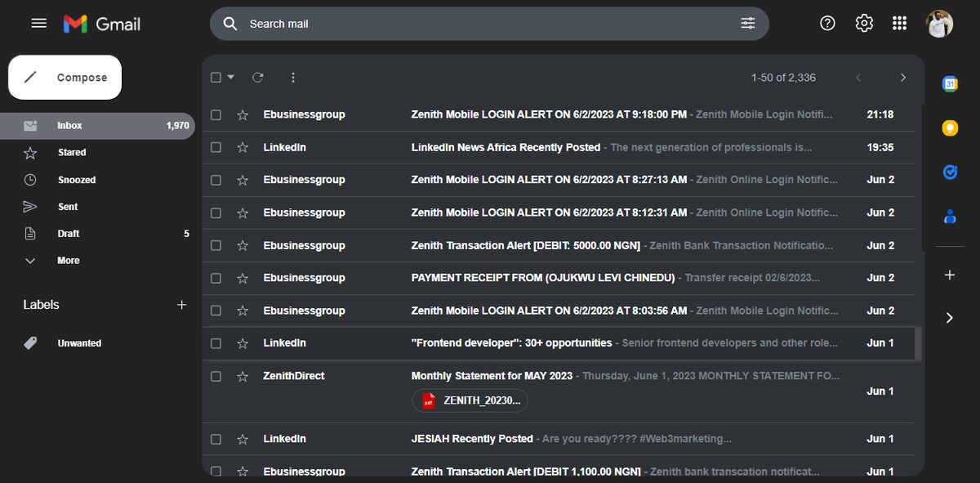This screenshot has height=483, width=980.
Task: Get add-ons plus icon in side panel
Action: pos(950,275)
